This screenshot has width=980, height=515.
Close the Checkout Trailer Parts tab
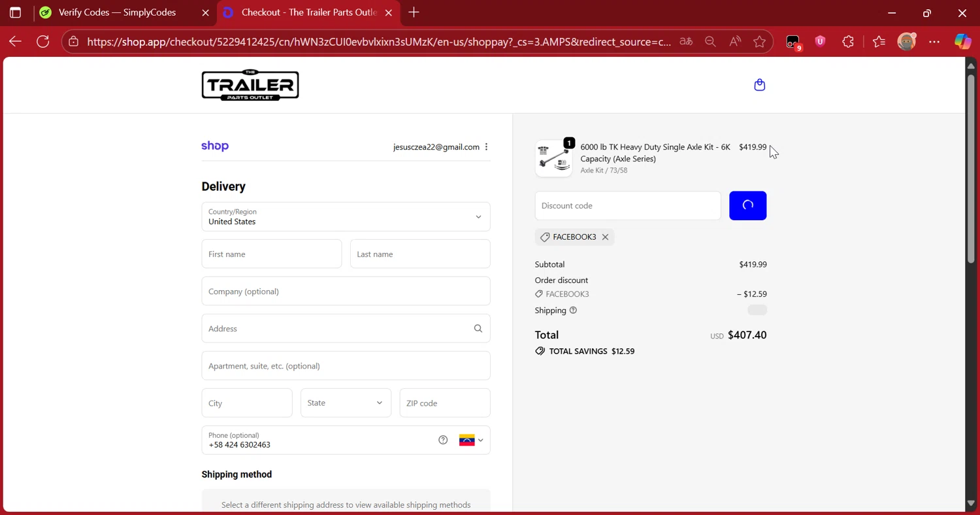(389, 12)
